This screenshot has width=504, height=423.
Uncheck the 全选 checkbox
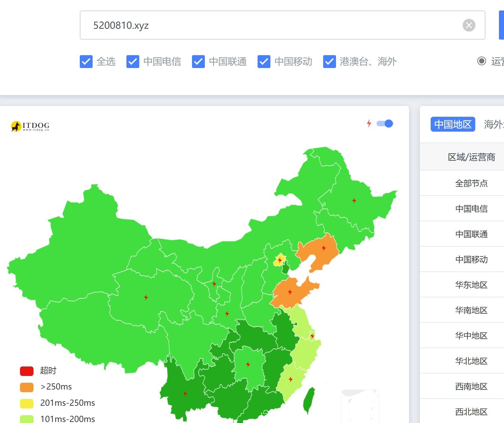(86, 62)
